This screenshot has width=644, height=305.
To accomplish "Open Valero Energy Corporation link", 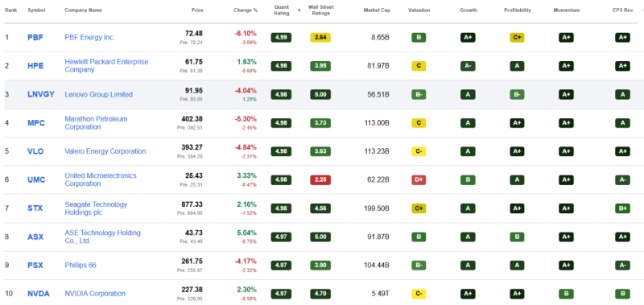I will point(105,151).
